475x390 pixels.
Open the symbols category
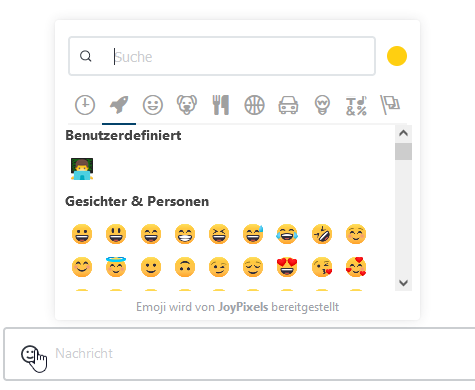(356, 106)
